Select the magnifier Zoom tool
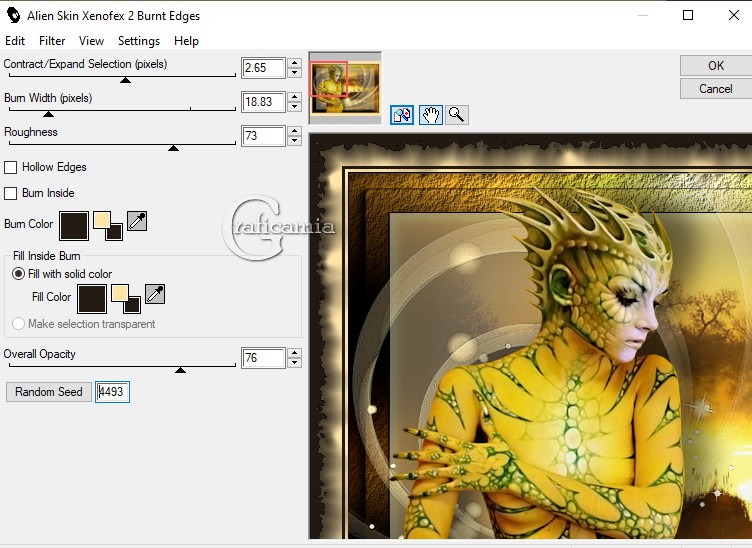This screenshot has height=548, width=752. click(457, 115)
